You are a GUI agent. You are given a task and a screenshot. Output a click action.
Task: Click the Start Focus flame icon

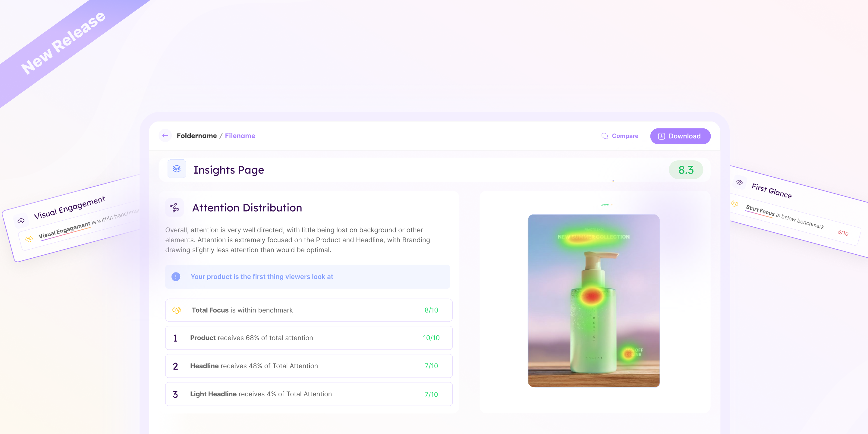click(735, 204)
